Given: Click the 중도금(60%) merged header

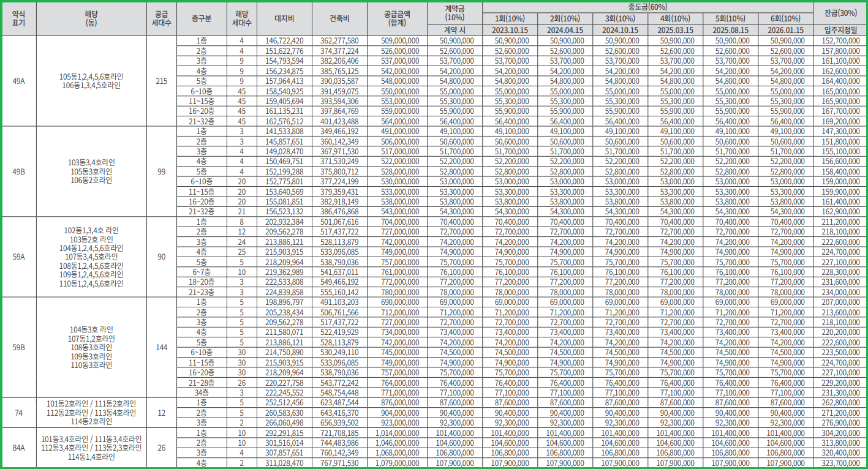Looking at the screenshot, I should (x=647, y=7).
